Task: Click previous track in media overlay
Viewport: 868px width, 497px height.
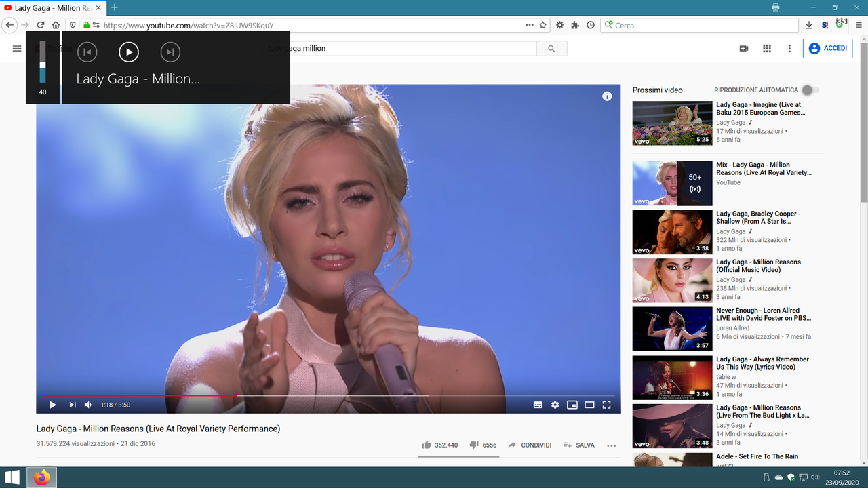Action: 87,52
